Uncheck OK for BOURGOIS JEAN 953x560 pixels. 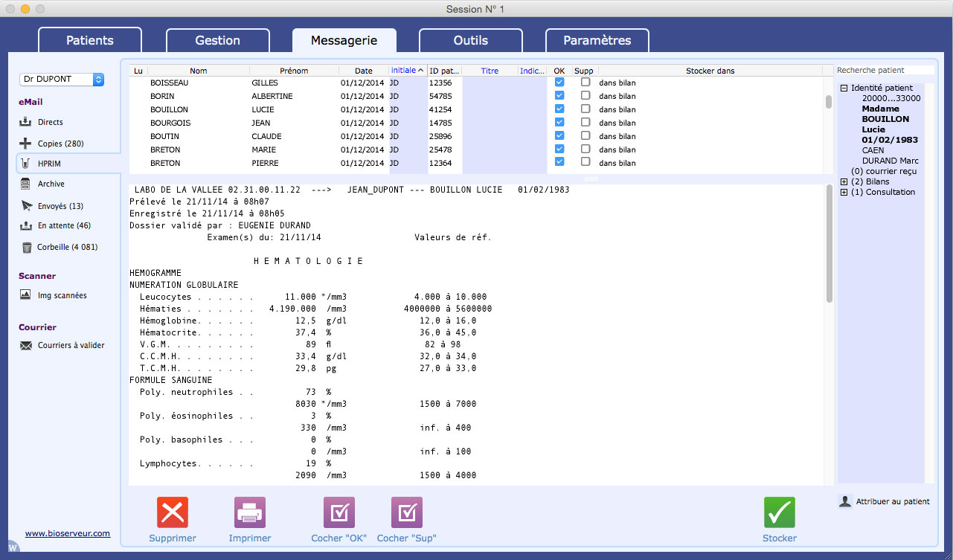coord(559,123)
